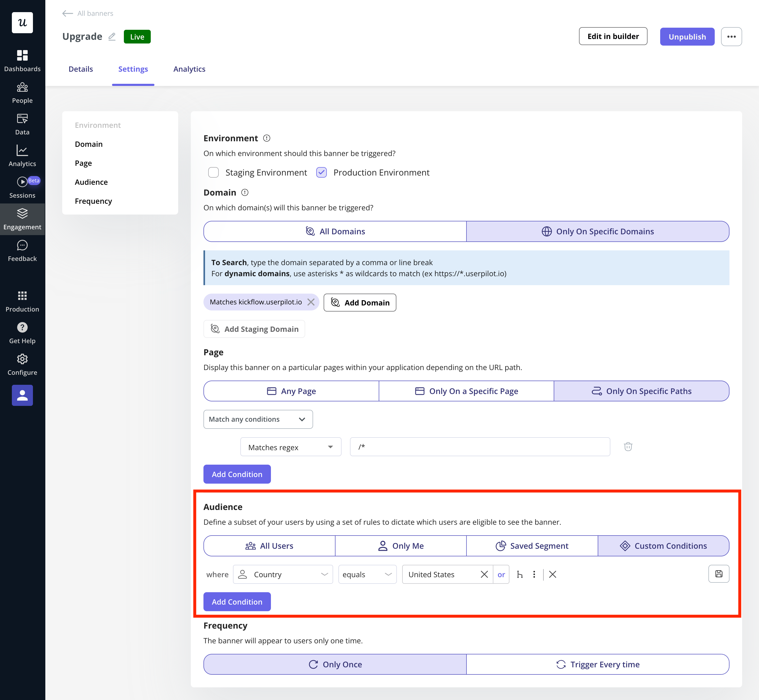Switch to the Details tab

click(81, 69)
